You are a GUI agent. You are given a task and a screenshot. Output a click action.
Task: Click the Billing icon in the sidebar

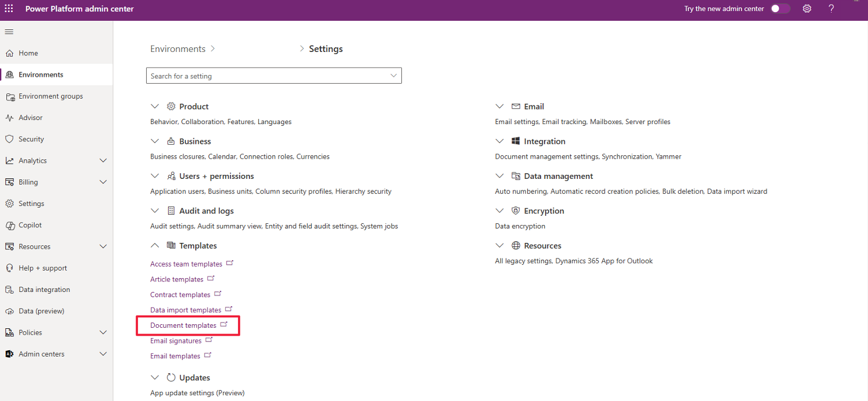click(x=9, y=182)
